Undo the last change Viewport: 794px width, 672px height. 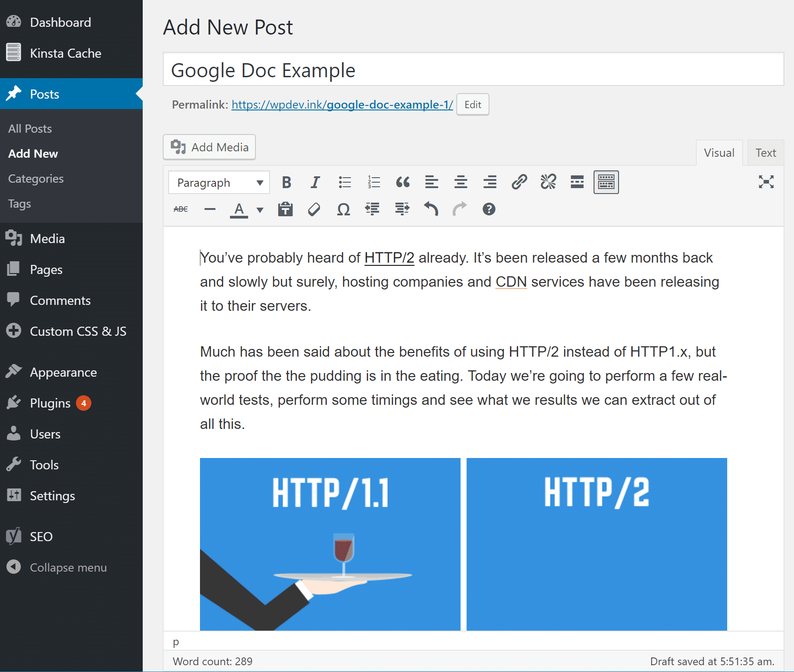click(x=431, y=209)
